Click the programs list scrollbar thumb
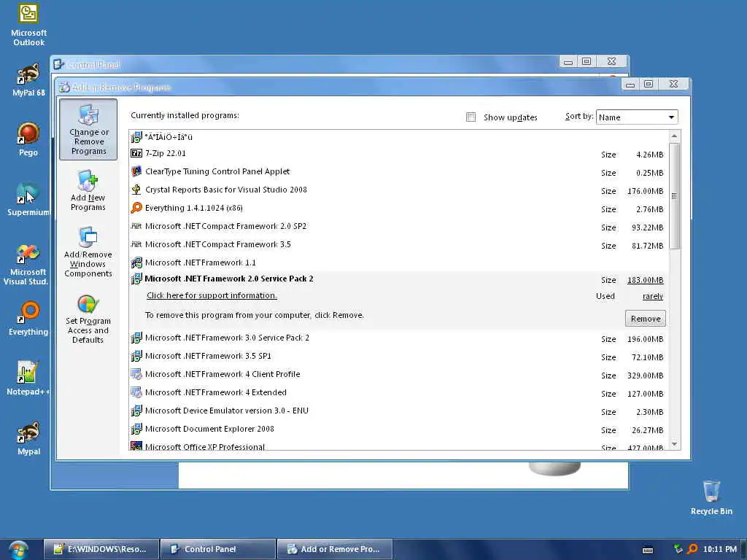This screenshot has width=747, height=560. point(674,195)
